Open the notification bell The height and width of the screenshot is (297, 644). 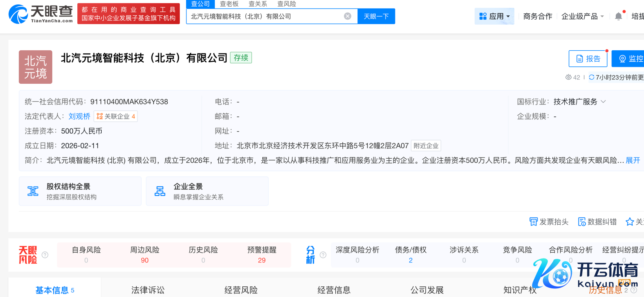(x=618, y=16)
